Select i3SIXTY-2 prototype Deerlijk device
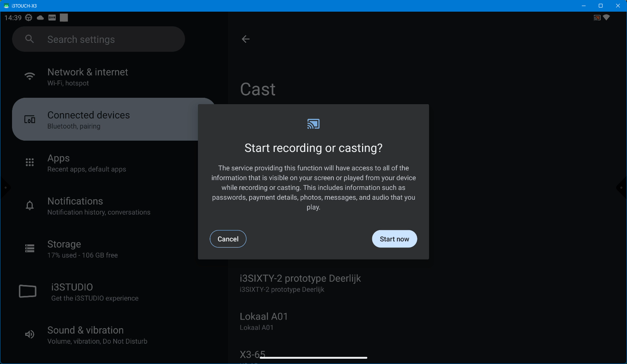 (300, 283)
